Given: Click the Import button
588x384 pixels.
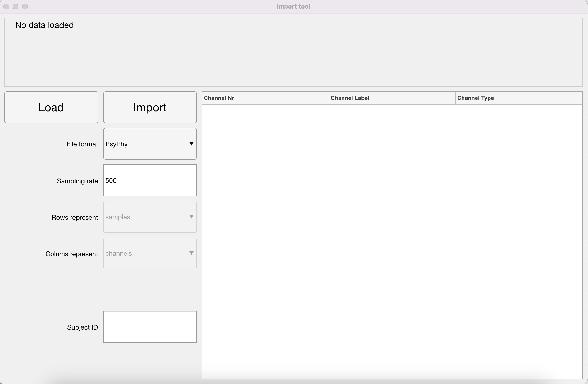Looking at the screenshot, I should pos(150,107).
